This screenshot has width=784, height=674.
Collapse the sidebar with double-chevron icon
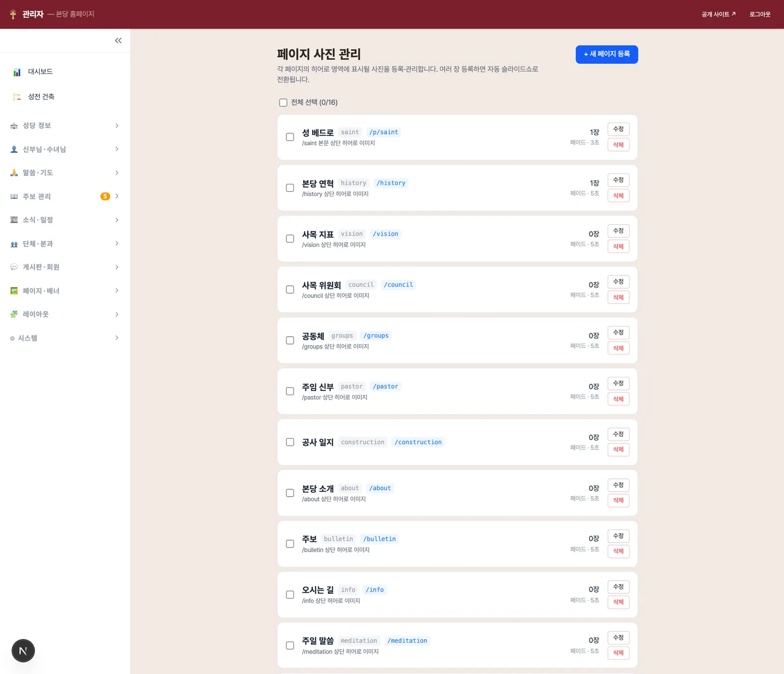point(118,41)
